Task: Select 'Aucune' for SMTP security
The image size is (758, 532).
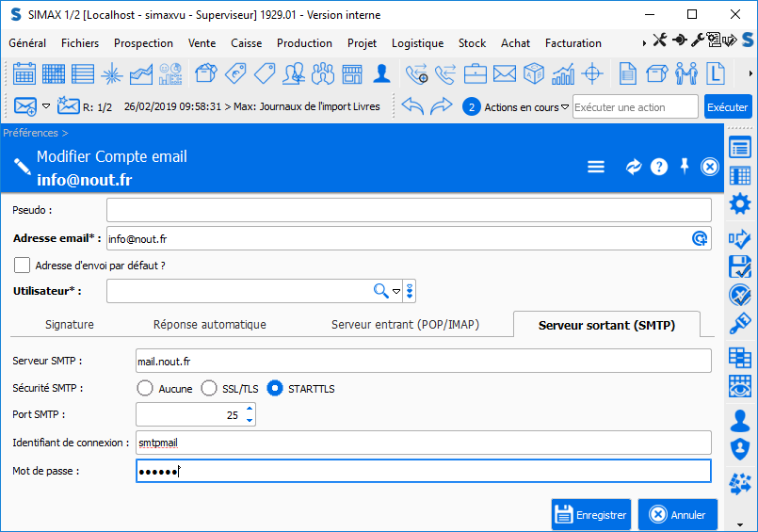Action: click(x=145, y=388)
